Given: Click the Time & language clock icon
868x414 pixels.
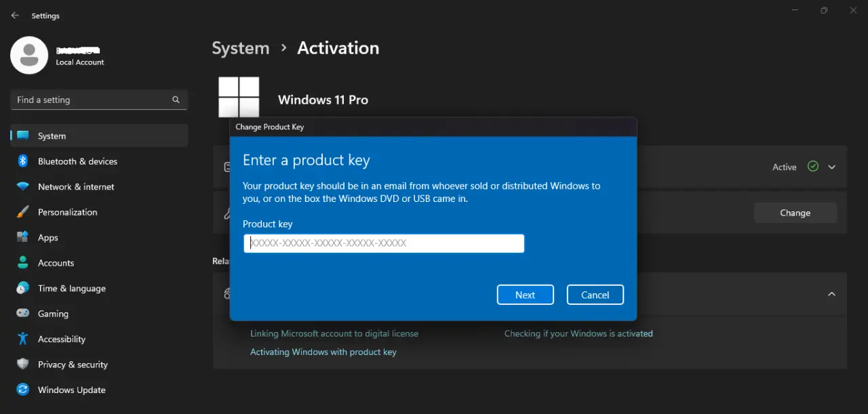Looking at the screenshot, I should (x=23, y=288).
